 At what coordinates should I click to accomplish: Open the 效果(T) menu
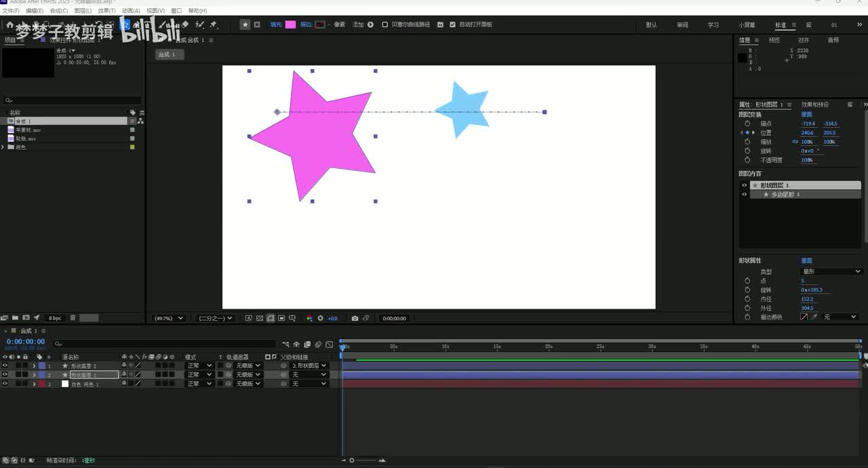(106, 11)
